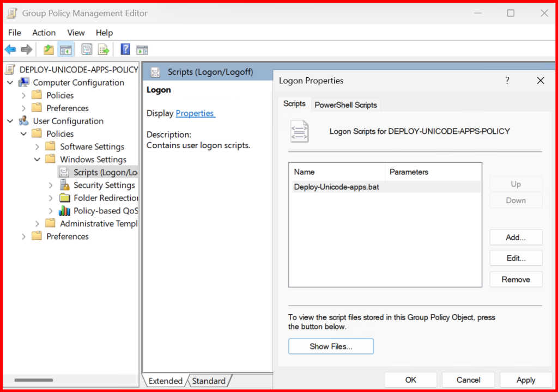The width and height of the screenshot is (558, 392).
Task: Click the Export List toolbar icon
Action: [104, 50]
